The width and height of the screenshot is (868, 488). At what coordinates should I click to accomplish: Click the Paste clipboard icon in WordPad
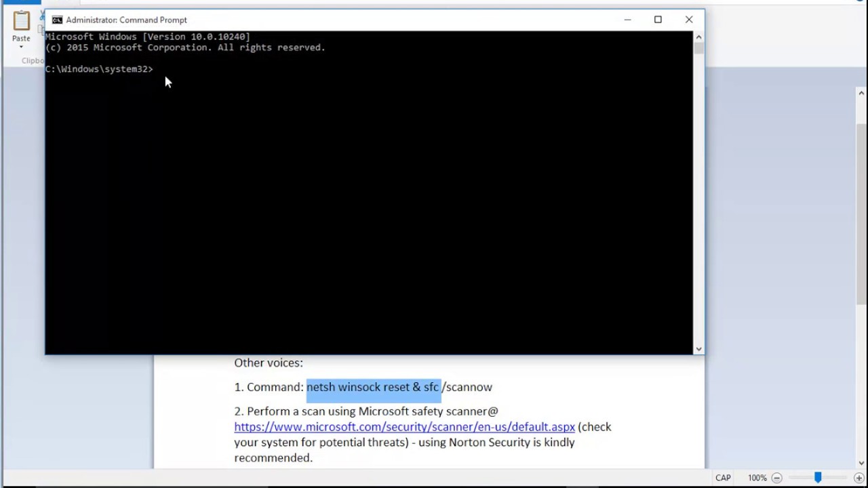[x=21, y=21]
